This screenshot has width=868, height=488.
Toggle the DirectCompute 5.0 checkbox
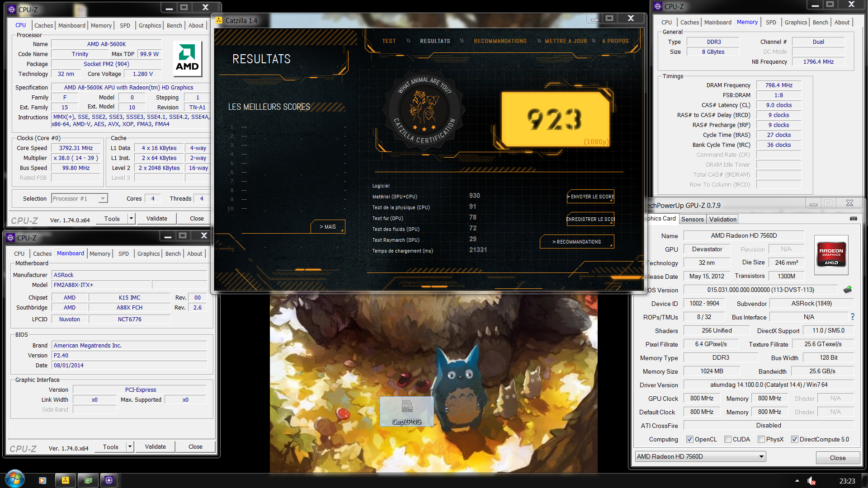click(x=794, y=439)
